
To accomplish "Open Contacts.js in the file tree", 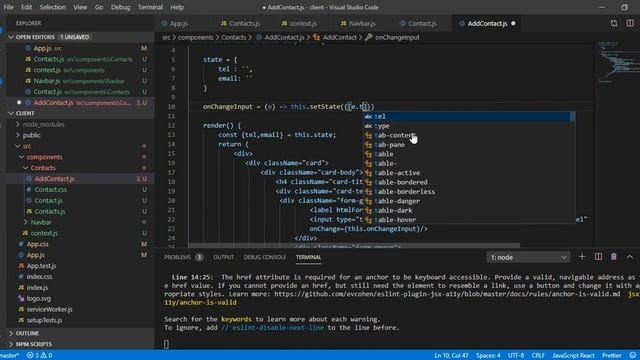I will tap(50, 211).
